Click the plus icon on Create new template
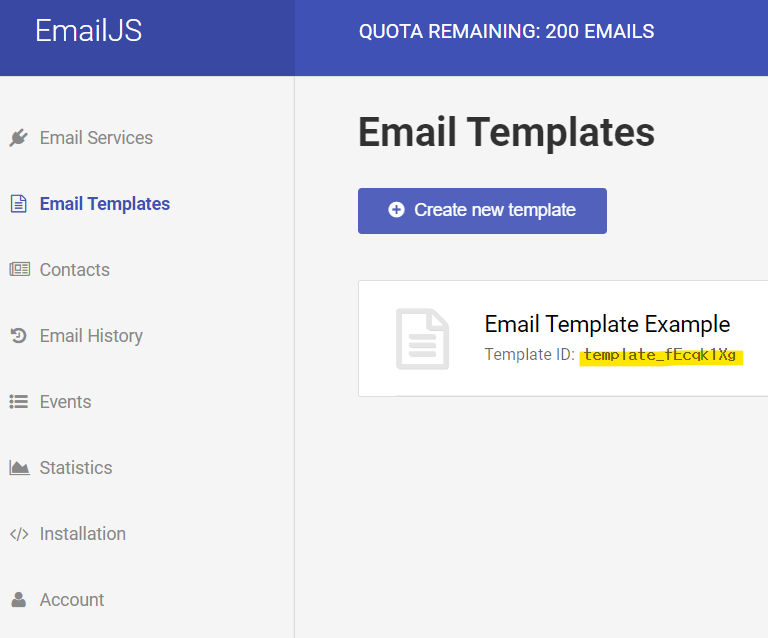Image resolution: width=768 pixels, height=638 pixels. [x=396, y=210]
